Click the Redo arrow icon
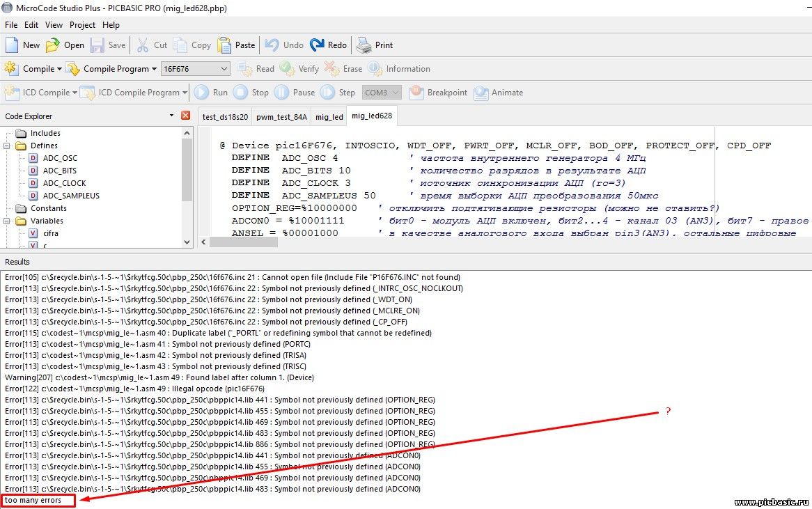The width and height of the screenshot is (812, 509). 317,45
